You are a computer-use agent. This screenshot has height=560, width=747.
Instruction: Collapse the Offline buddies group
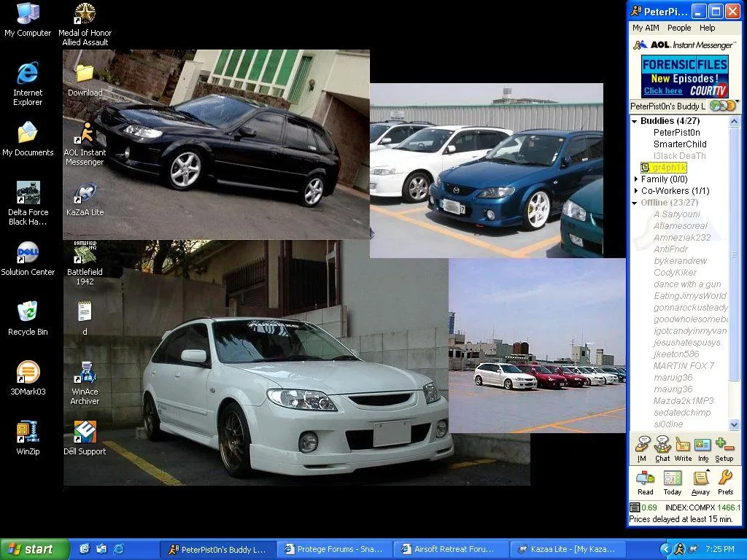point(635,203)
